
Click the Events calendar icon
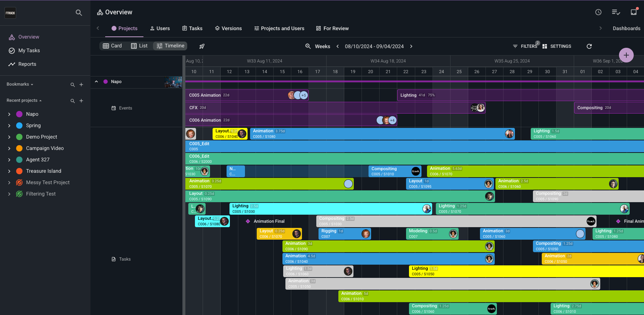click(114, 108)
